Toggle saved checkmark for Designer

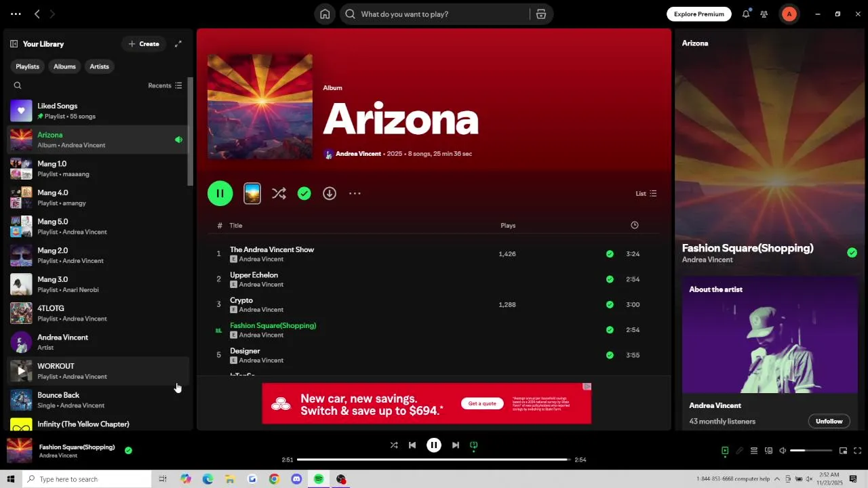coord(610,355)
